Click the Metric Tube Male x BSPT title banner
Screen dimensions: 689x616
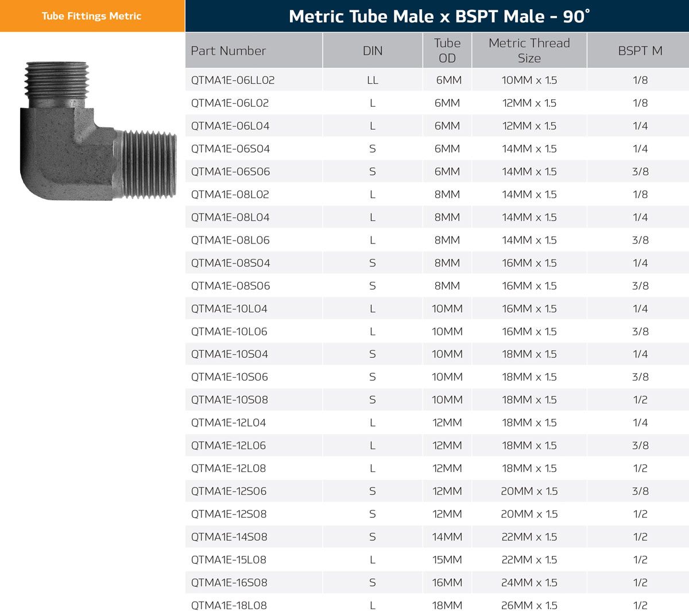pyautogui.click(x=438, y=16)
